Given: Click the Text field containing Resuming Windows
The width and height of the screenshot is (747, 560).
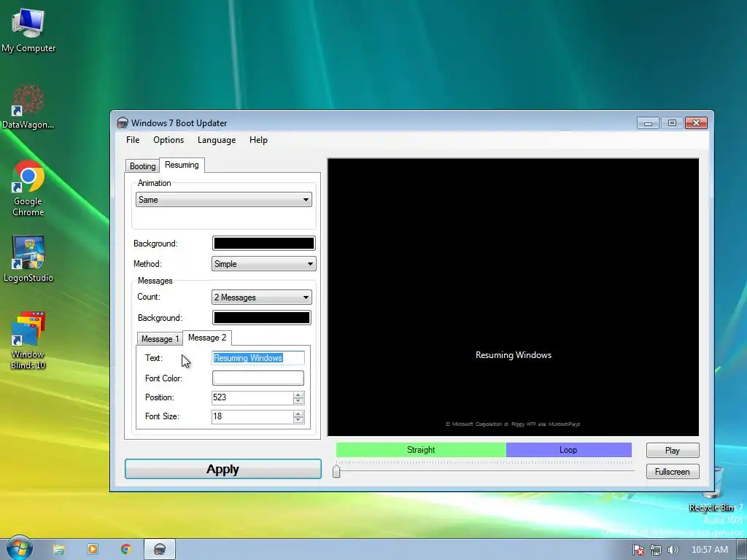Looking at the screenshot, I should [258, 357].
